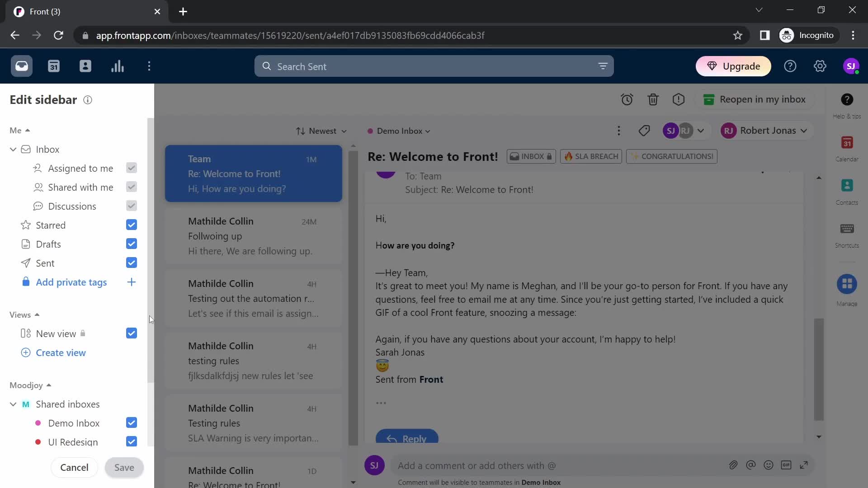This screenshot has height=488, width=868.
Task: Click Add private tags link
Action: 71,282
